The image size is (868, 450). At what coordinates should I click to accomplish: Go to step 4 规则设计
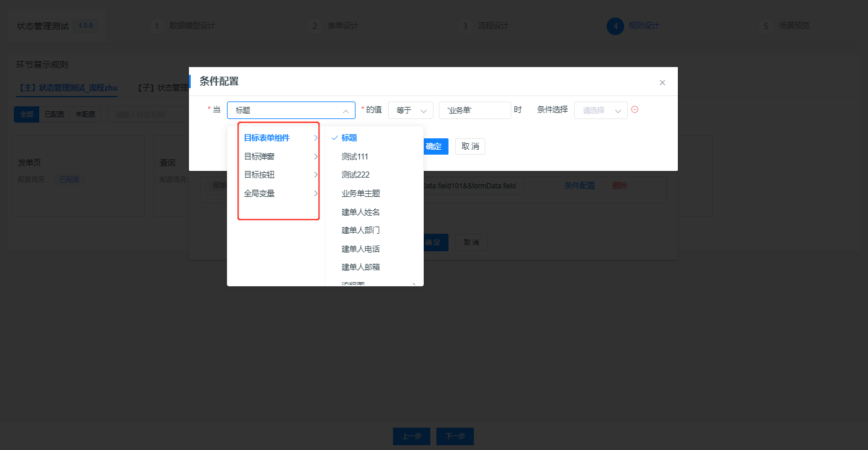point(633,26)
